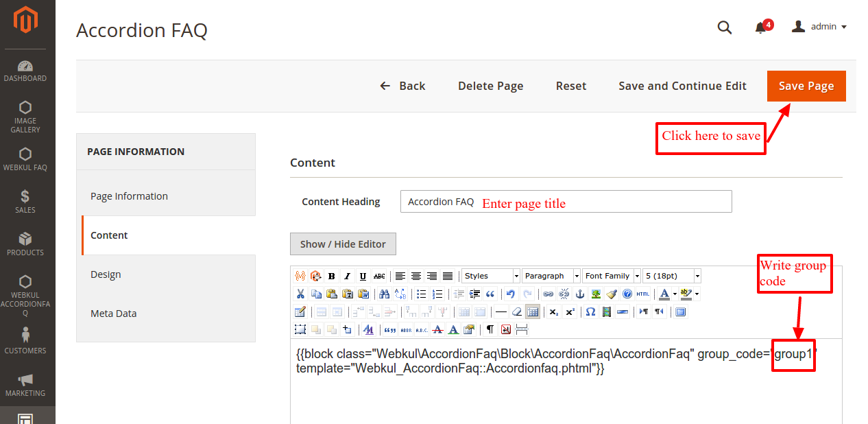Open admin user account dropdown
The image size is (868, 424).
pyautogui.click(x=819, y=27)
